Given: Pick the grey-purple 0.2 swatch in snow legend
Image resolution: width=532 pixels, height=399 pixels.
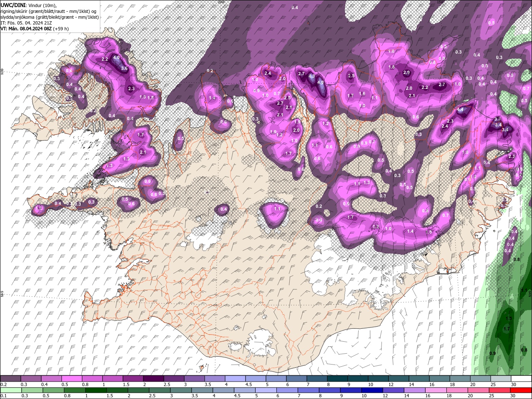Looking at the screenshot, I should [x=10, y=379].
